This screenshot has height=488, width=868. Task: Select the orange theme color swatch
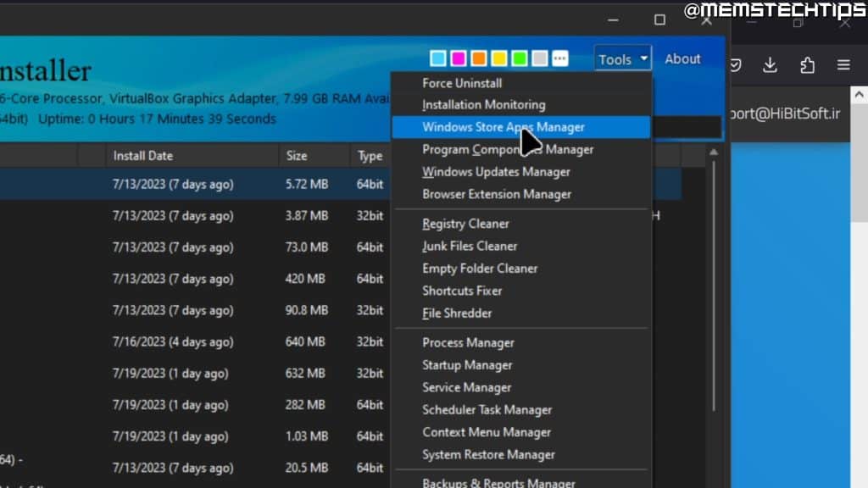pyautogui.click(x=478, y=58)
